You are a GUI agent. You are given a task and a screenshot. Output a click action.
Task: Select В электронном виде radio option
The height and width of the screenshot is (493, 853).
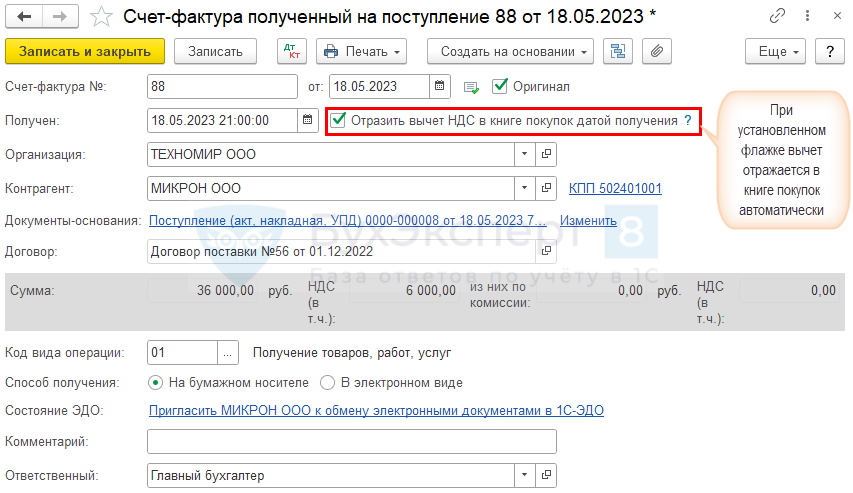(328, 382)
